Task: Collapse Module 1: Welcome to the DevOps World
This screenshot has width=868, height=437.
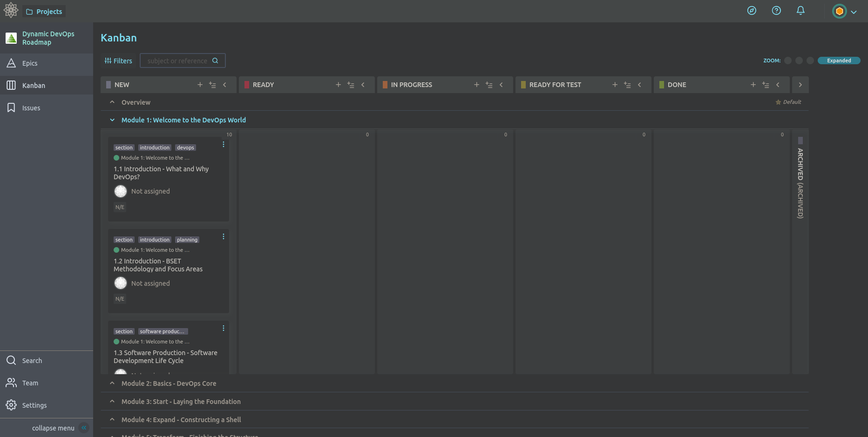Action: [x=112, y=120]
